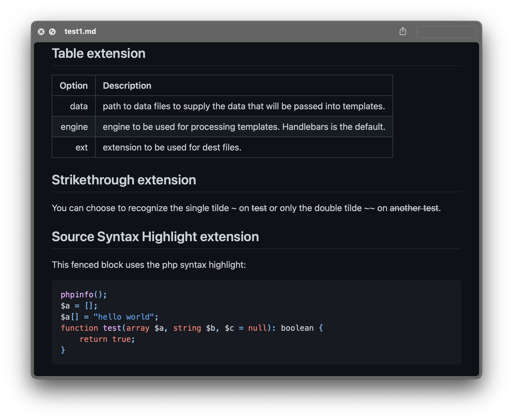Image resolution: width=513 pixels, height=420 pixels.
Task: Click the test1.md window title
Action: (x=80, y=31)
